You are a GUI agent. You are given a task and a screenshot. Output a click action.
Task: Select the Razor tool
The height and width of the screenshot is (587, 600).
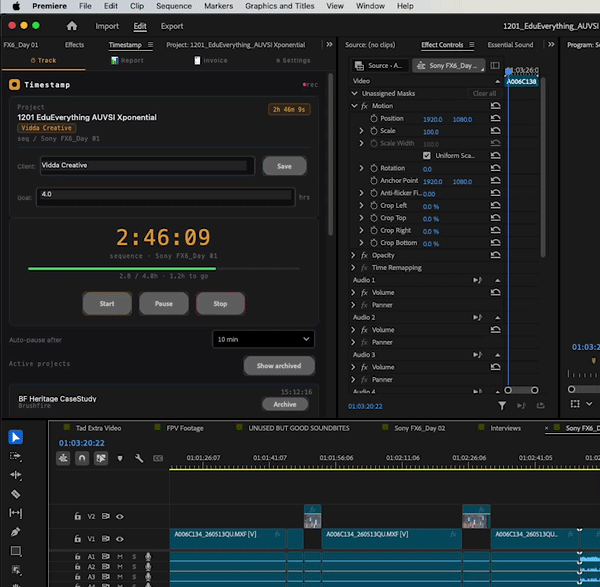click(16, 494)
